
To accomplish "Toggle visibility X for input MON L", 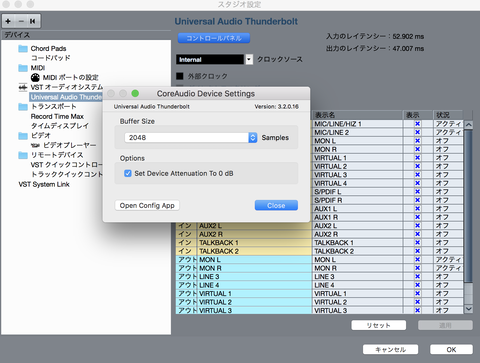I will [417, 141].
